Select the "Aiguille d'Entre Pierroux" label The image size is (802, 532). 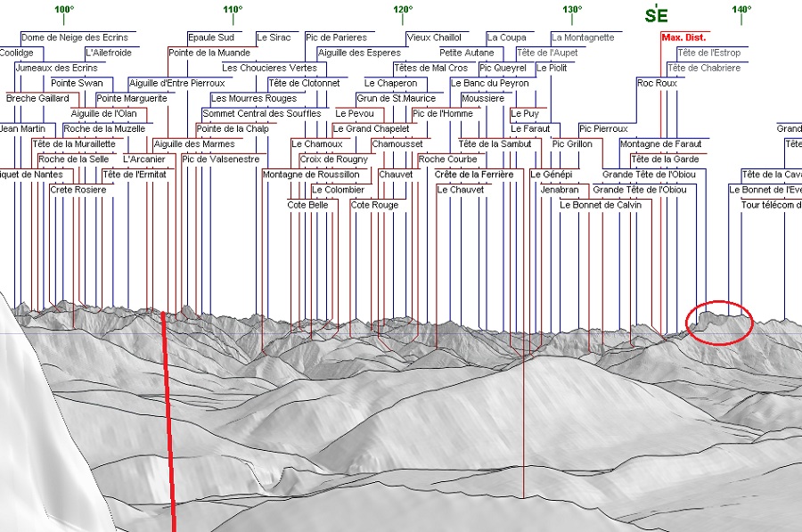coord(177,84)
